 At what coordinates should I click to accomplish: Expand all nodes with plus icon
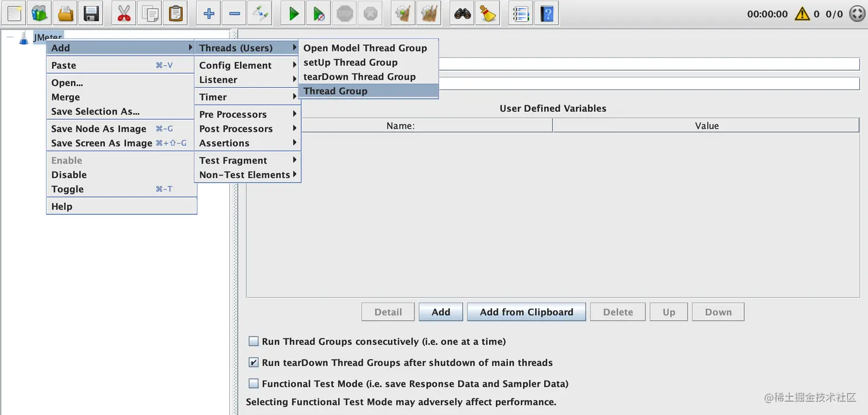[x=209, y=13]
